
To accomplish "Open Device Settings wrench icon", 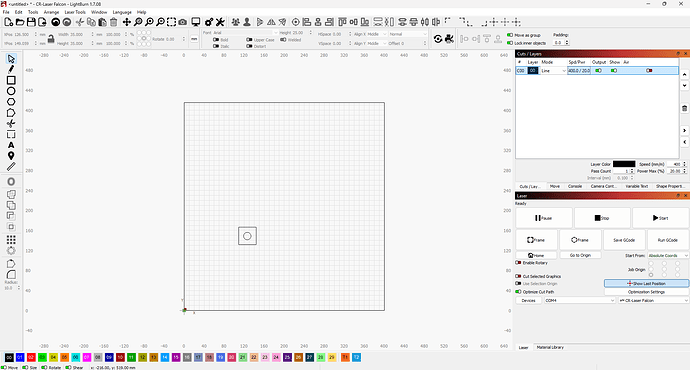I will (x=220, y=22).
